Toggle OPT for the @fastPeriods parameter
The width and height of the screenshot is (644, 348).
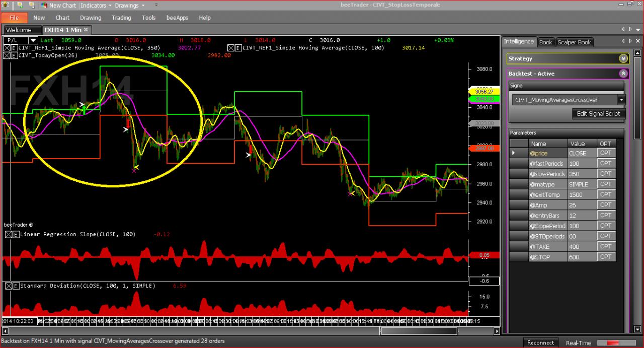pos(606,164)
